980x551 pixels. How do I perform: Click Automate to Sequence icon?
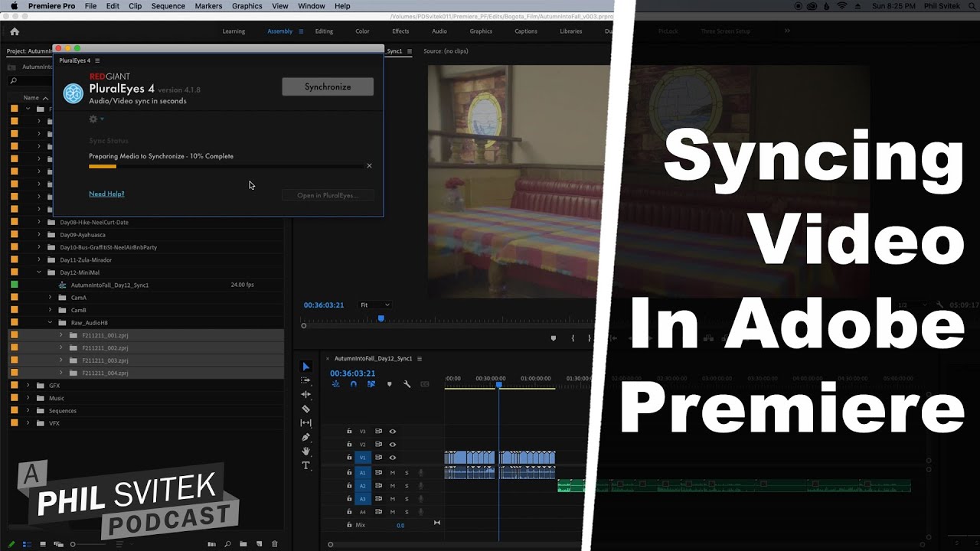pyautogui.click(x=212, y=544)
